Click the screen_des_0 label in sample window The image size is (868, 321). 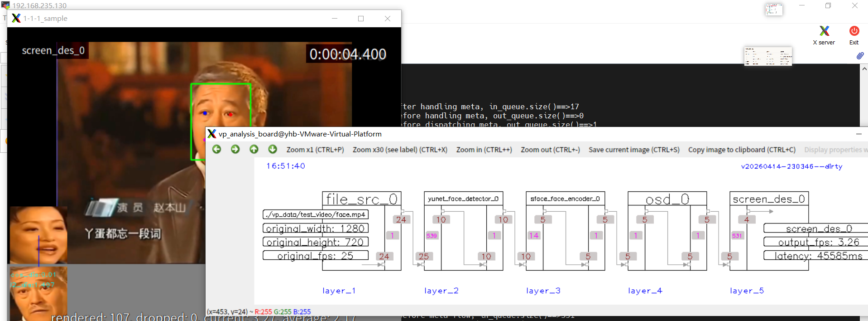point(53,50)
